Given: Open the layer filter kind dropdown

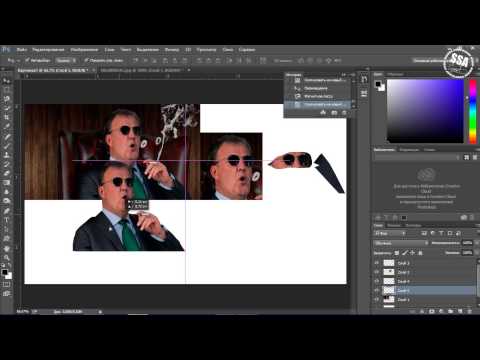Looking at the screenshot, I should click(390, 233).
